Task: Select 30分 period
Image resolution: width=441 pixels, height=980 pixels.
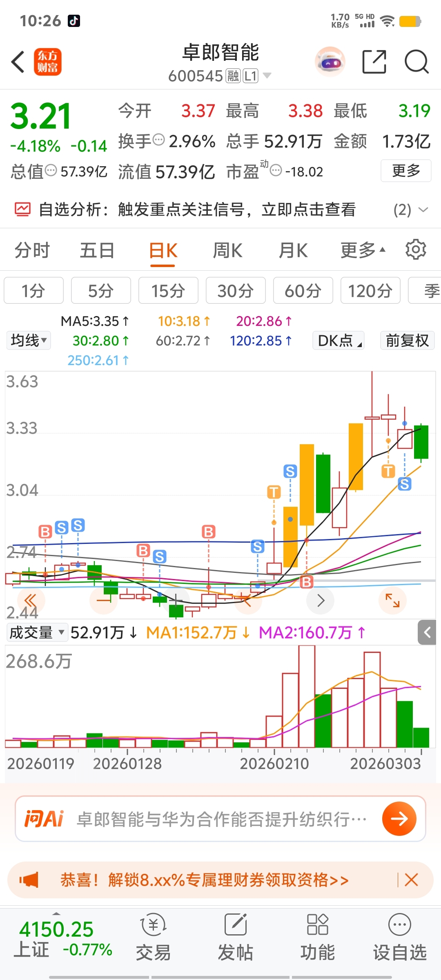Action: click(x=236, y=290)
